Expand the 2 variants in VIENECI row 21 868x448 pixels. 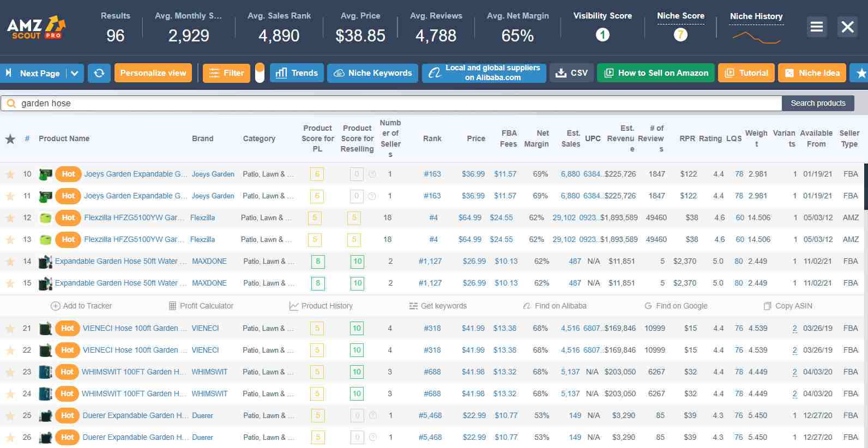click(794, 329)
